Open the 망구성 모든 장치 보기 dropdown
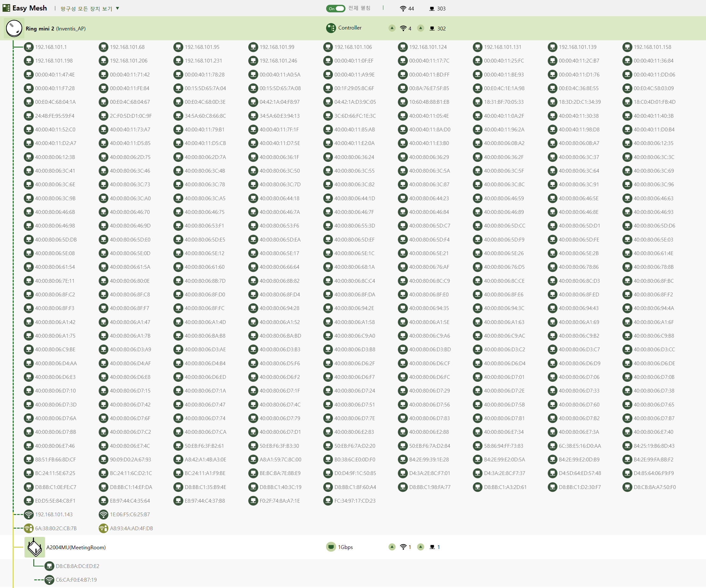Image resolution: width=706 pixels, height=588 pixels. point(90,8)
